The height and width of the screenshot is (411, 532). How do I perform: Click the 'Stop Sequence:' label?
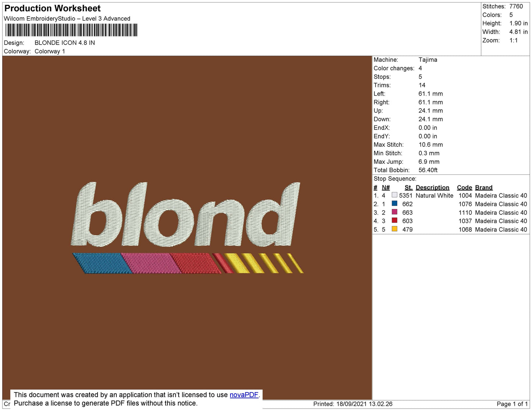395,179
